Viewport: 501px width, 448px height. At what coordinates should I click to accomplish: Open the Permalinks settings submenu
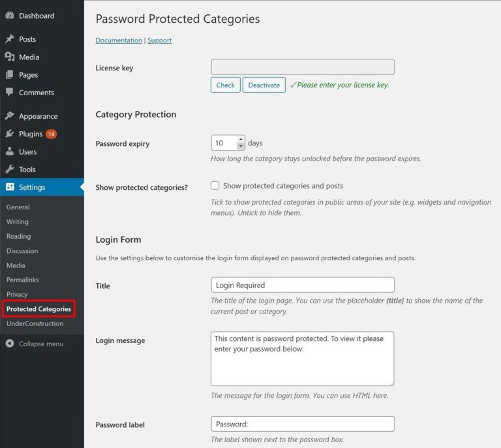coord(23,280)
